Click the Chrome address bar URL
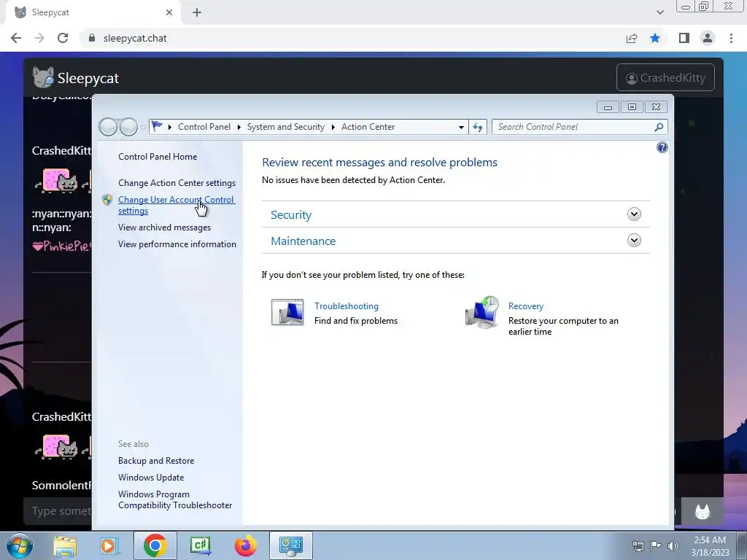Image resolution: width=747 pixels, height=560 pixels. 135,38
